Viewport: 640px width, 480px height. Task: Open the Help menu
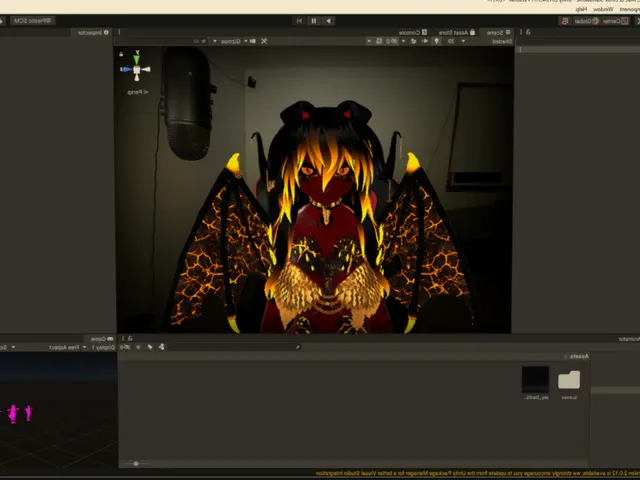(581, 9)
